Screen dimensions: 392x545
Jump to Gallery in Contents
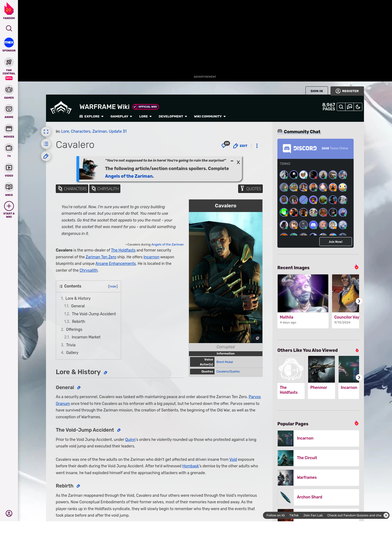(x=72, y=353)
